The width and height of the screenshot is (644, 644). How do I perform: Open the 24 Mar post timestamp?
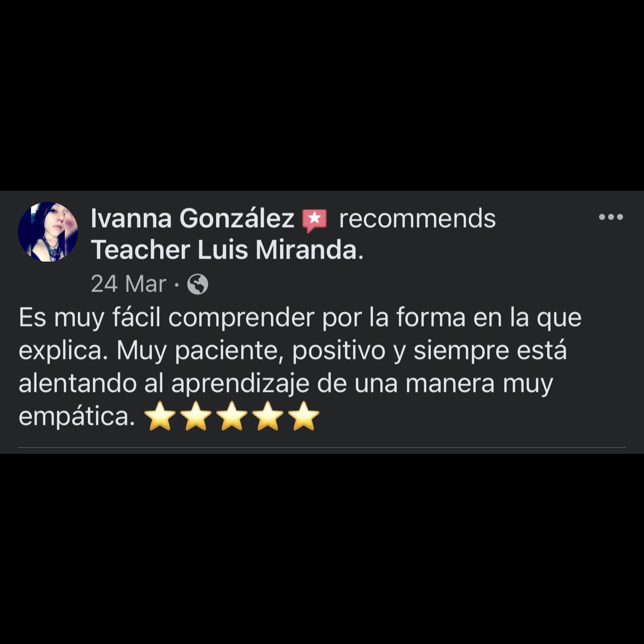click(128, 285)
